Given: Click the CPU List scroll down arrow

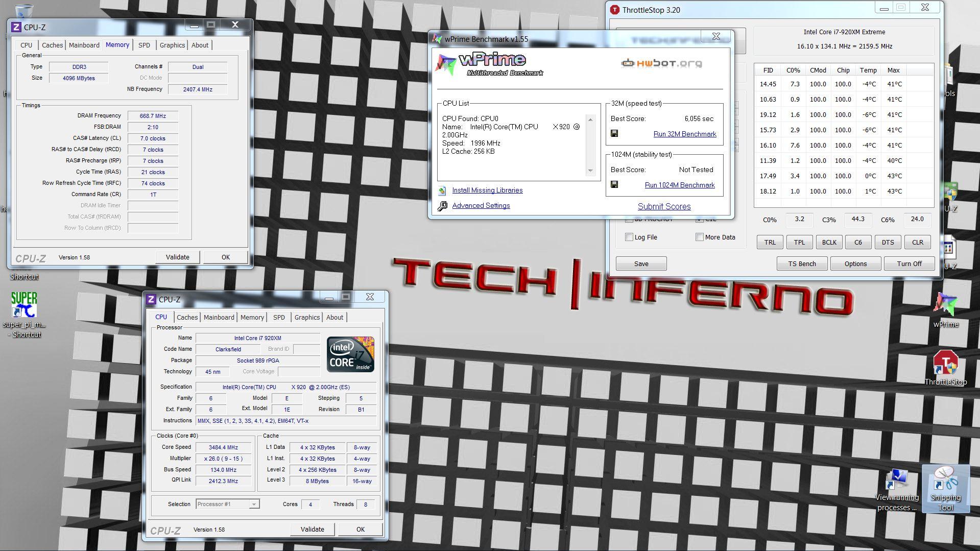Looking at the screenshot, I should 590,171.
